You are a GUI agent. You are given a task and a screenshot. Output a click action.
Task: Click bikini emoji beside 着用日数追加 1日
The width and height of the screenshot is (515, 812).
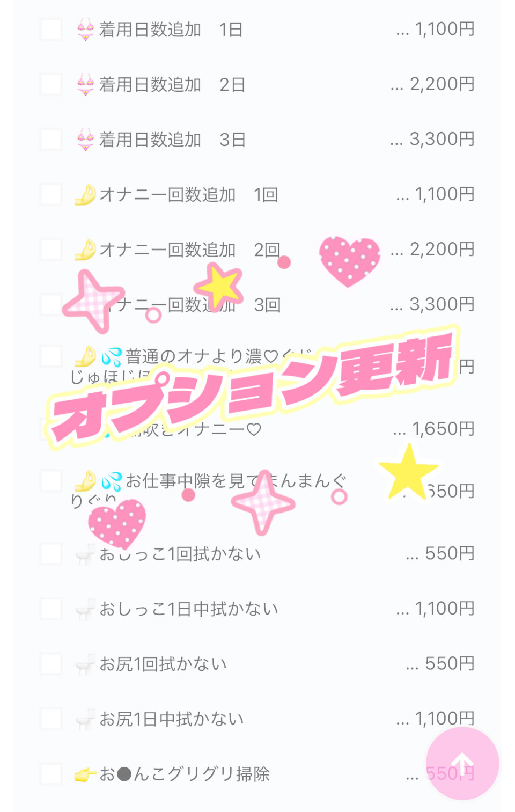coord(86,30)
